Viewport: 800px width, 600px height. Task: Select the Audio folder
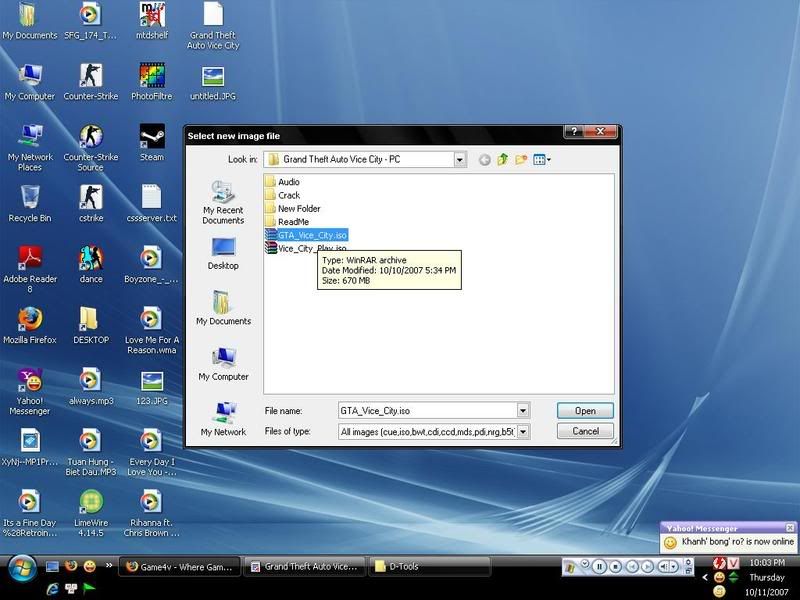pyautogui.click(x=283, y=182)
